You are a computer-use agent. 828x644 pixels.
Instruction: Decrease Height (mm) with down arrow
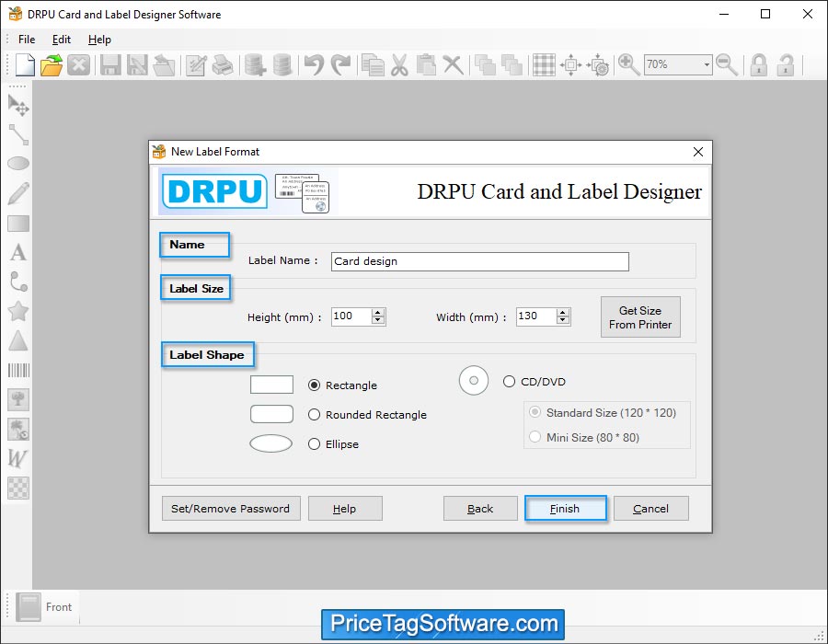click(377, 320)
